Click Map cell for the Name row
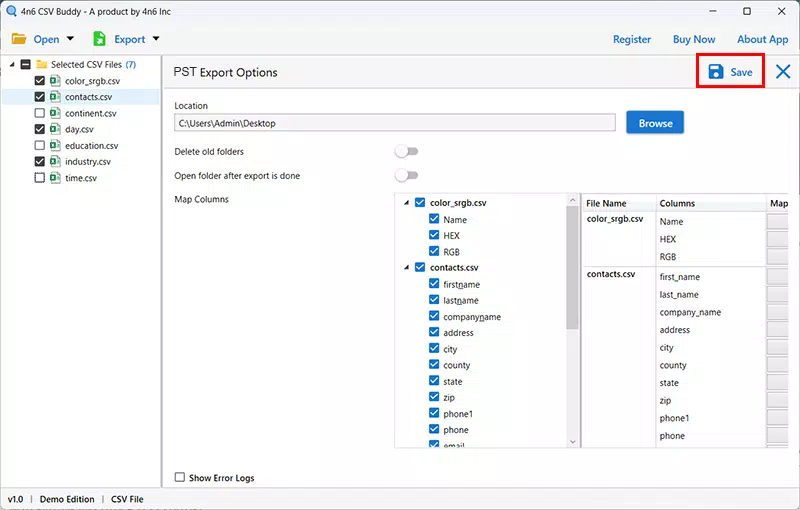800x510 pixels. pos(778,221)
